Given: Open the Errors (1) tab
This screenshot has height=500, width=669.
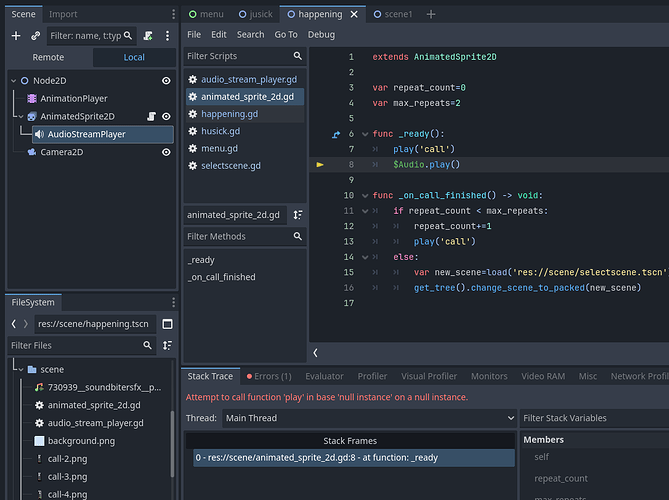Looking at the screenshot, I should pos(269,376).
